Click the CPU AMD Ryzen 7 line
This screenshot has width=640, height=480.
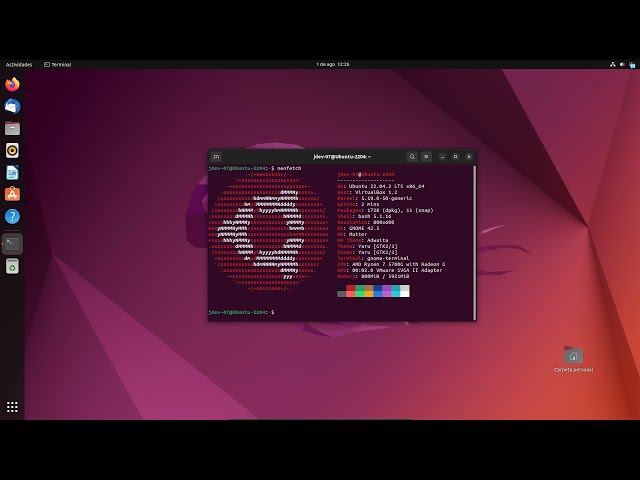pos(391,264)
